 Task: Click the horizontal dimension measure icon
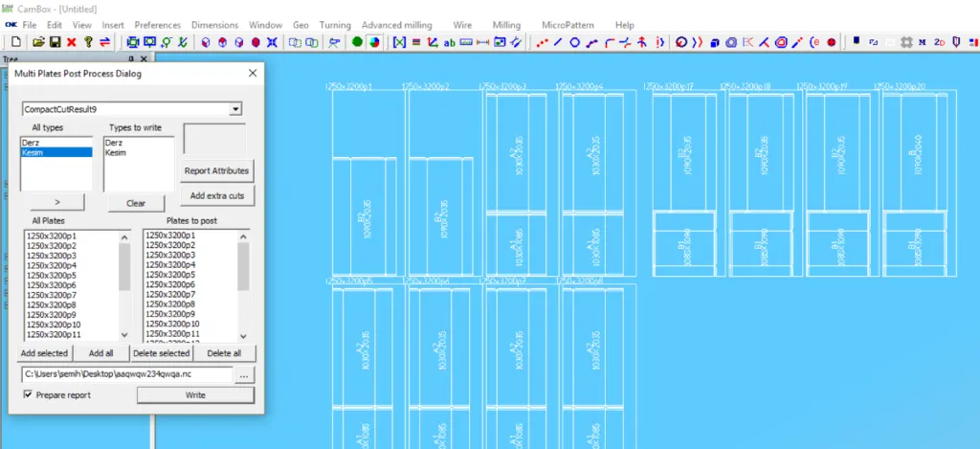(482, 42)
